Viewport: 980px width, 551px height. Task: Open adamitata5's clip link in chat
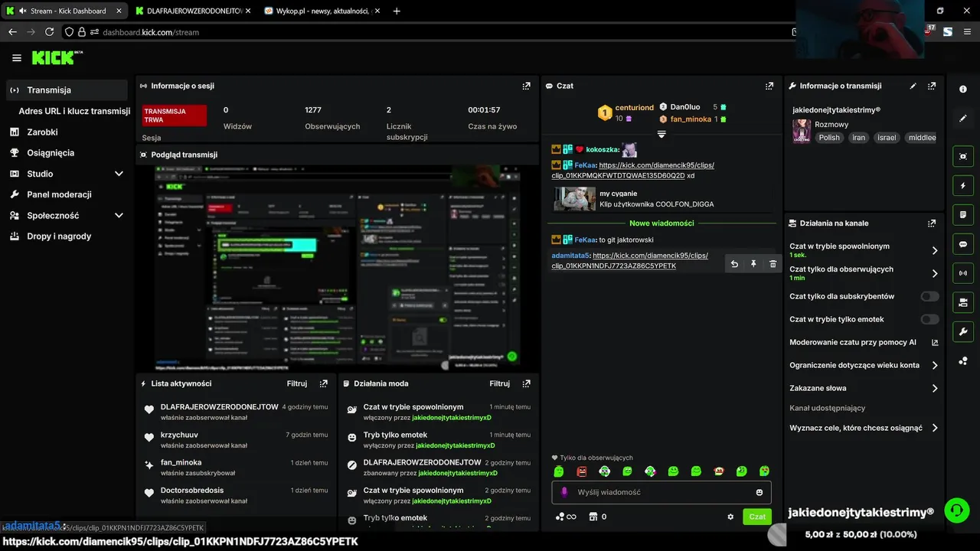pyautogui.click(x=629, y=260)
